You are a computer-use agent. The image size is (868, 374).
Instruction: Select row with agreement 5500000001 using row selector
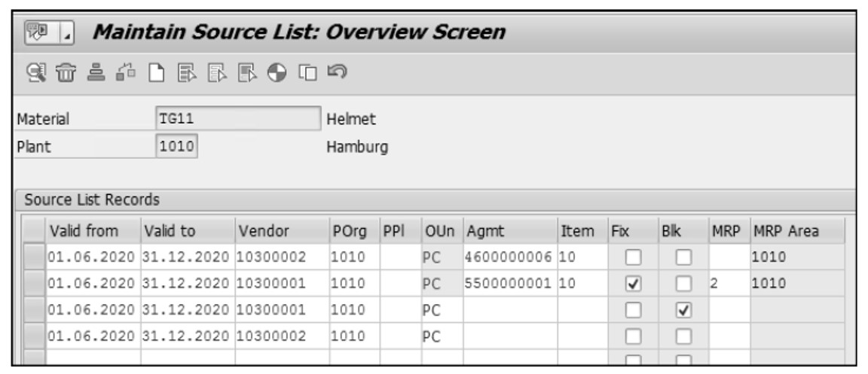click(34, 284)
